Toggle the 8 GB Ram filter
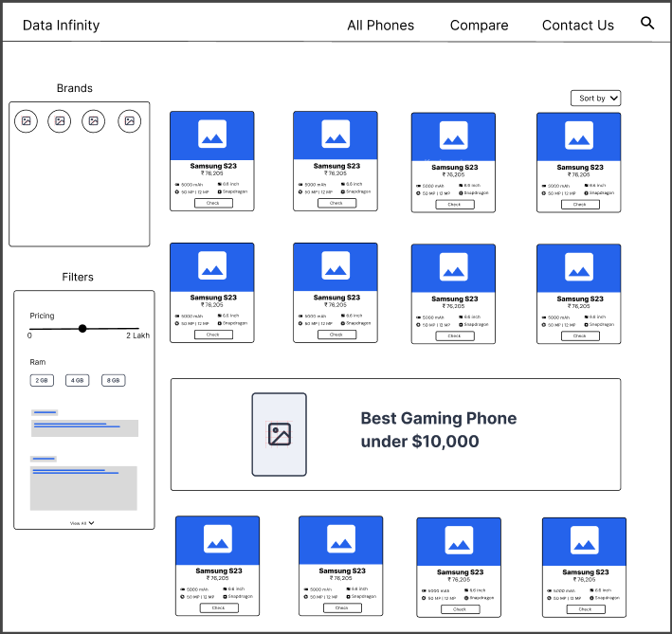The width and height of the screenshot is (672, 634). pos(114,380)
